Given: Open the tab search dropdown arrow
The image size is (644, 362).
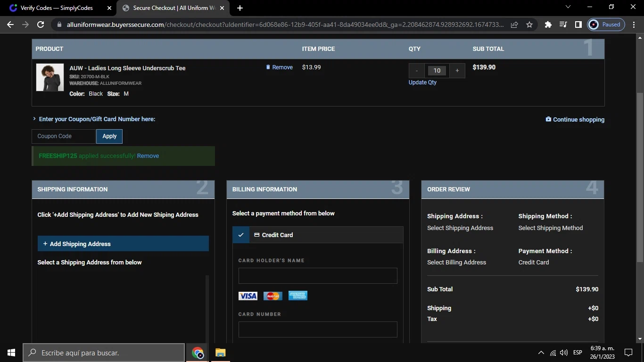Looking at the screenshot, I should pyautogui.click(x=568, y=7).
